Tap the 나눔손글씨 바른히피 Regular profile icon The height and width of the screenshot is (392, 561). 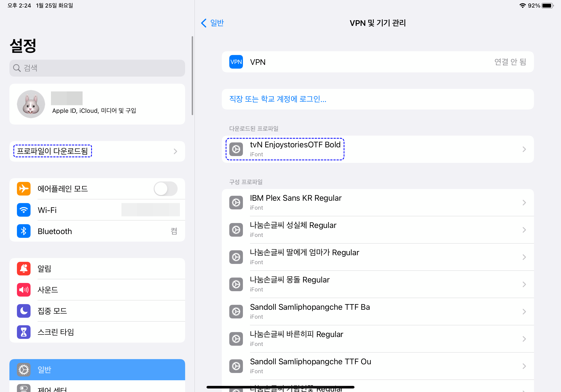pyautogui.click(x=236, y=339)
